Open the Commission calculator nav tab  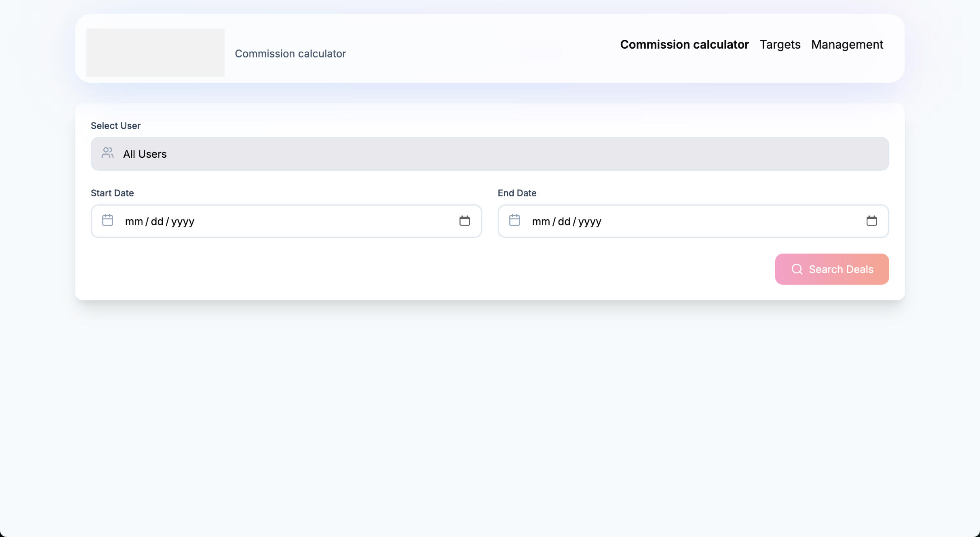pos(684,45)
